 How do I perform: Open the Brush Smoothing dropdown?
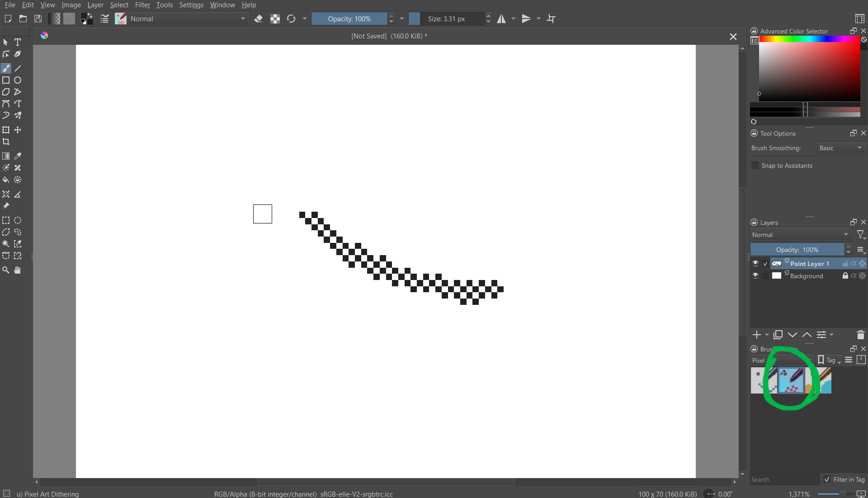tap(840, 147)
